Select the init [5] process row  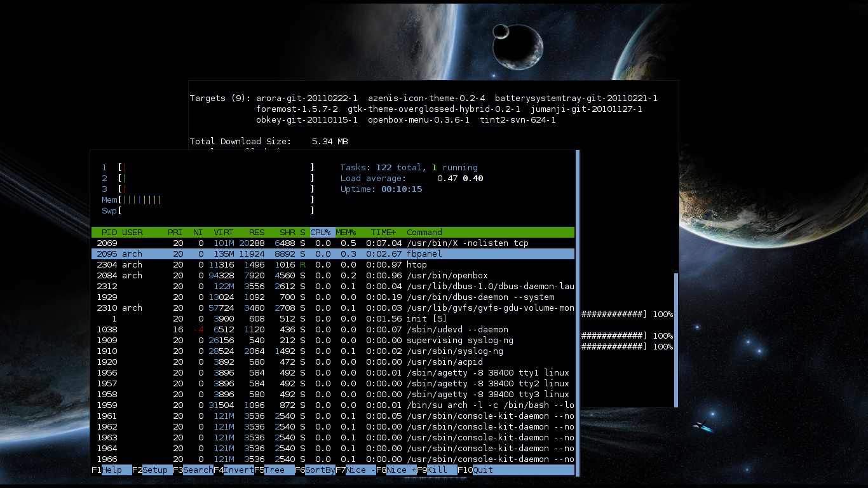tap(333, 319)
